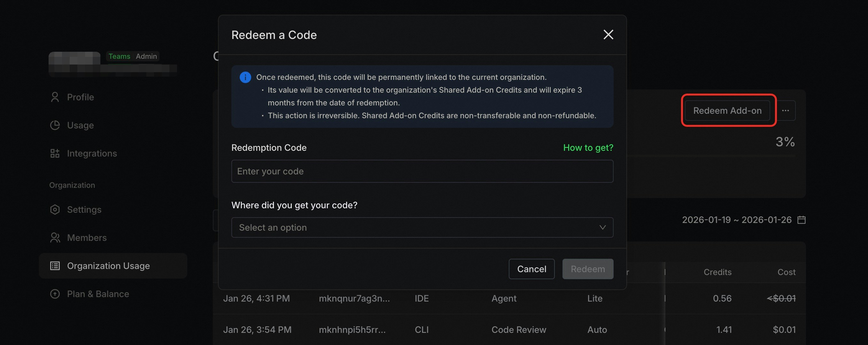Click the blue info icon in notice
Image resolution: width=868 pixels, height=345 pixels.
coord(245,78)
